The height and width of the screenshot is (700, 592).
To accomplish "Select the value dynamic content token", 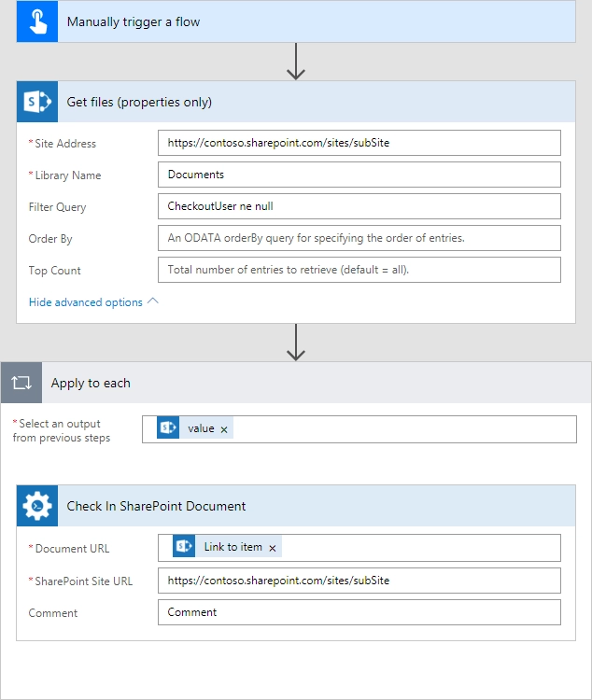I will point(195,428).
